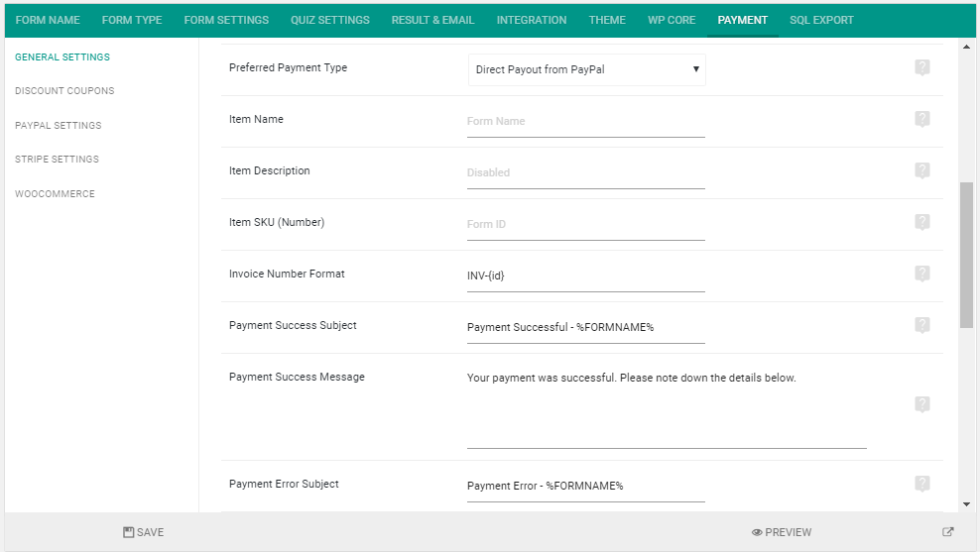Click the Preview button
This screenshot has width=980, height=552.
782,532
